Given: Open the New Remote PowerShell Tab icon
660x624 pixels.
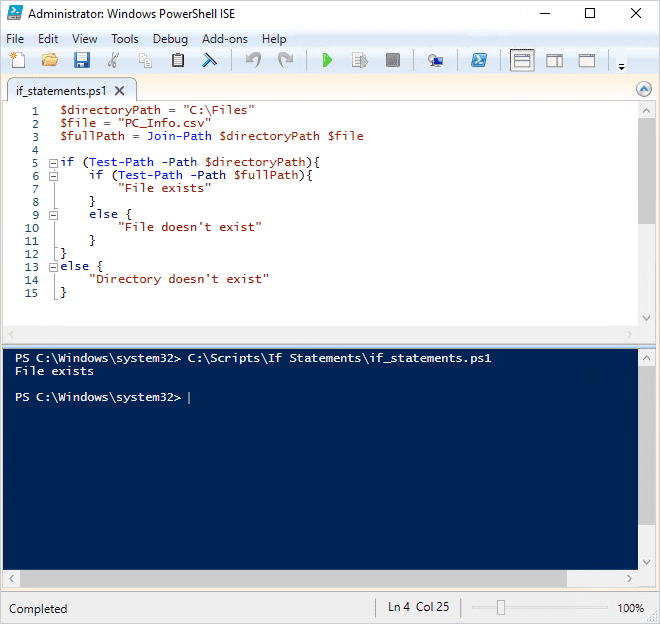Looking at the screenshot, I should click(435, 60).
